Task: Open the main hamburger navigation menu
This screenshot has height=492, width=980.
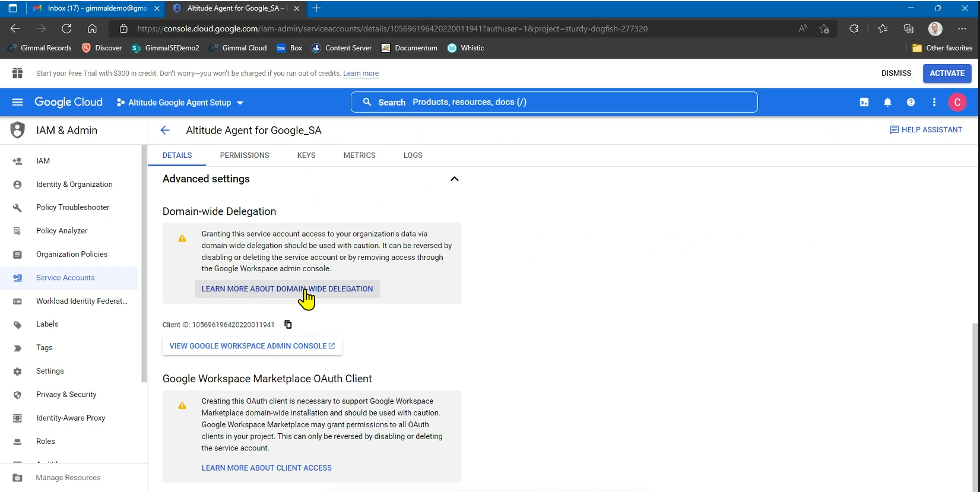Action: pyautogui.click(x=17, y=102)
